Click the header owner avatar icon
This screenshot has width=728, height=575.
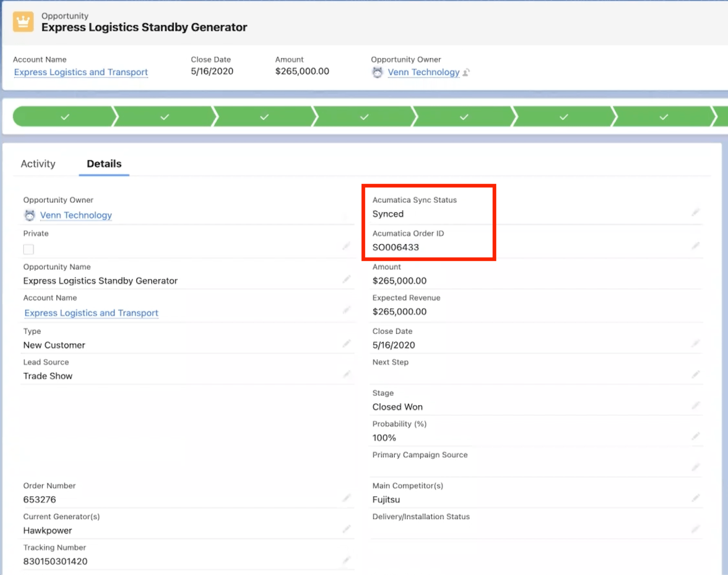(x=377, y=73)
